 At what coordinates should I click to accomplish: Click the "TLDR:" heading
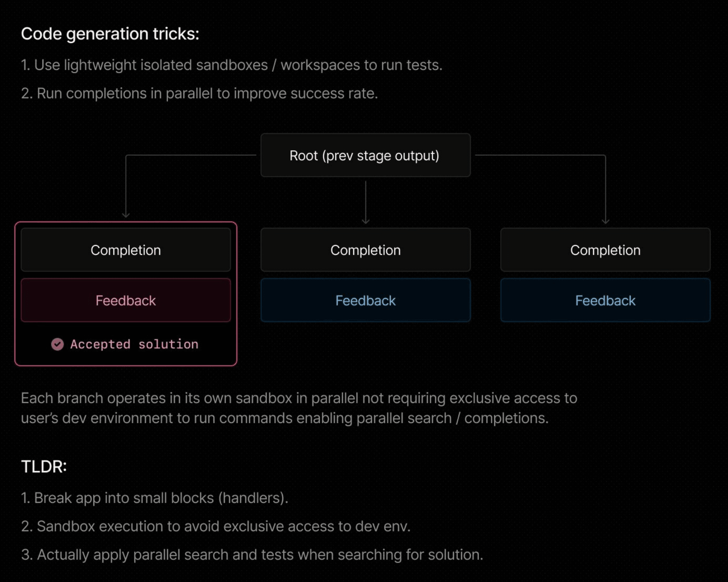(x=44, y=466)
